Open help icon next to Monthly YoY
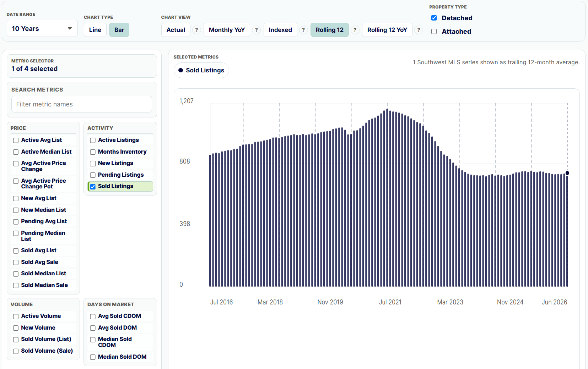Image resolution: width=588 pixels, height=369 pixels. pos(256,30)
